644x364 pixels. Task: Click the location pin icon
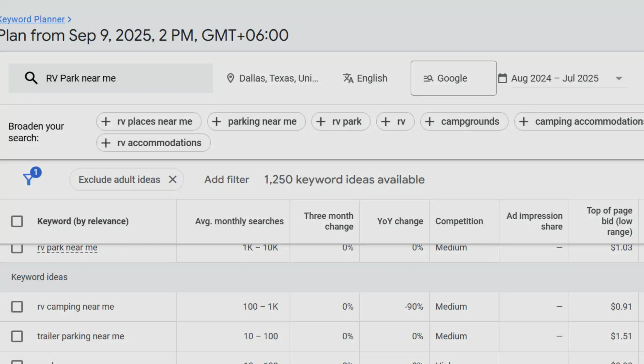230,78
